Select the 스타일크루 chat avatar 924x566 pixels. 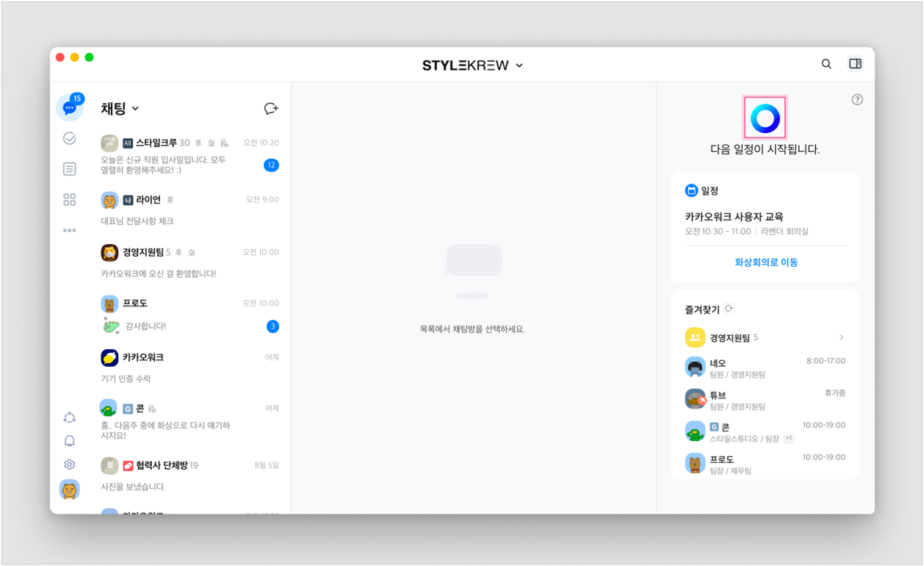[109, 143]
